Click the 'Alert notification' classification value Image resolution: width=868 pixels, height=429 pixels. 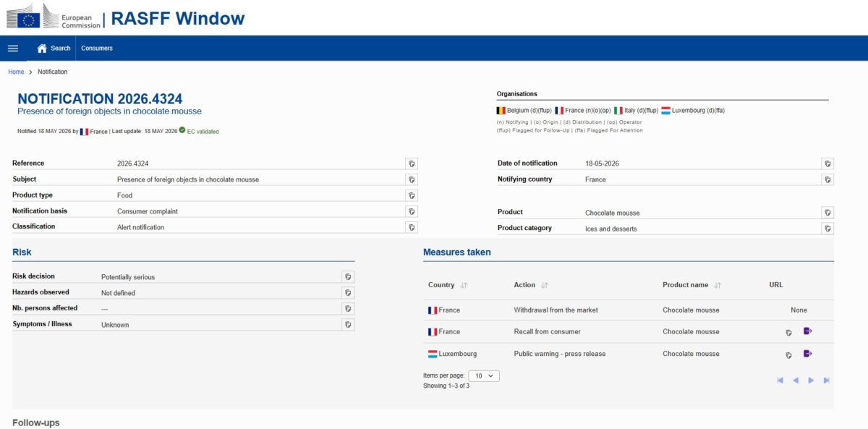(140, 227)
